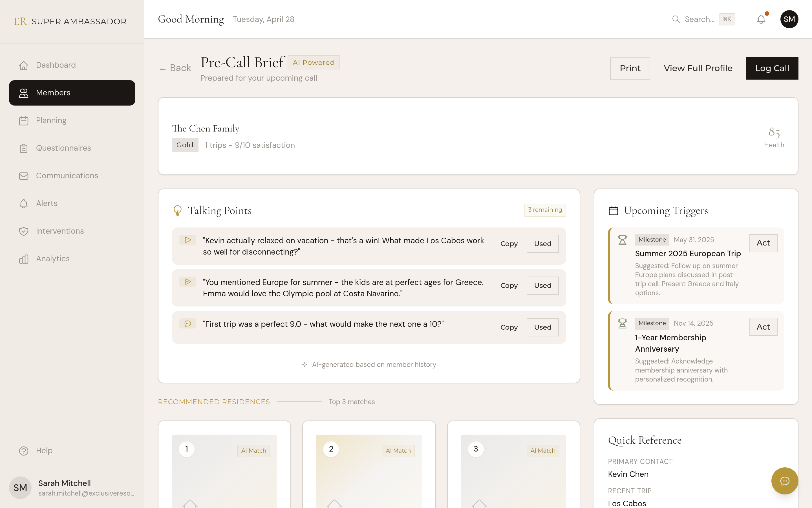Click the Planning calendar icon
This screenshot has height=508, width=812.
(x=23, y=121)
